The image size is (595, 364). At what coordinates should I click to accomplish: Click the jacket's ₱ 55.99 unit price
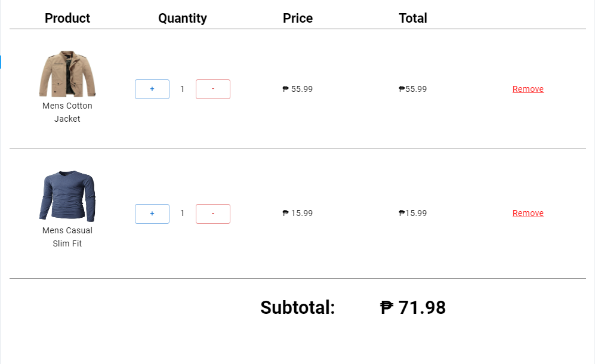(x=298, y=89)
